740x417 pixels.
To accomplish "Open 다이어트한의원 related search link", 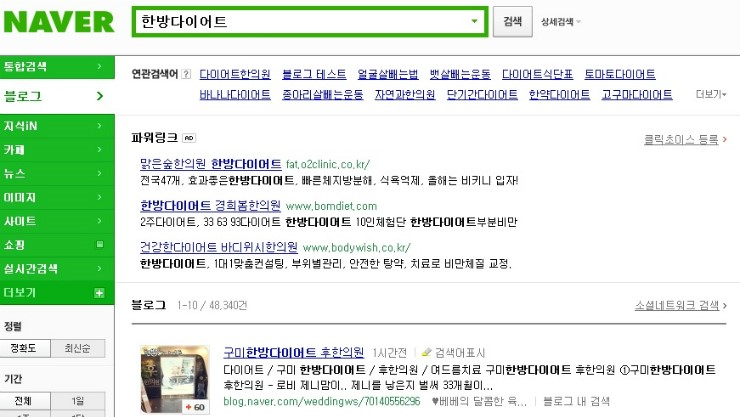I will tap(235, 74).
